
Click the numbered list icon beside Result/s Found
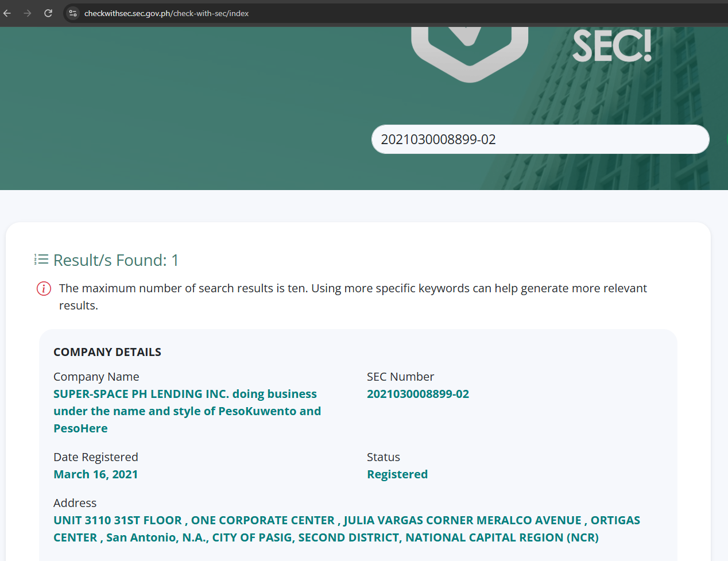[x=41, y=260]
